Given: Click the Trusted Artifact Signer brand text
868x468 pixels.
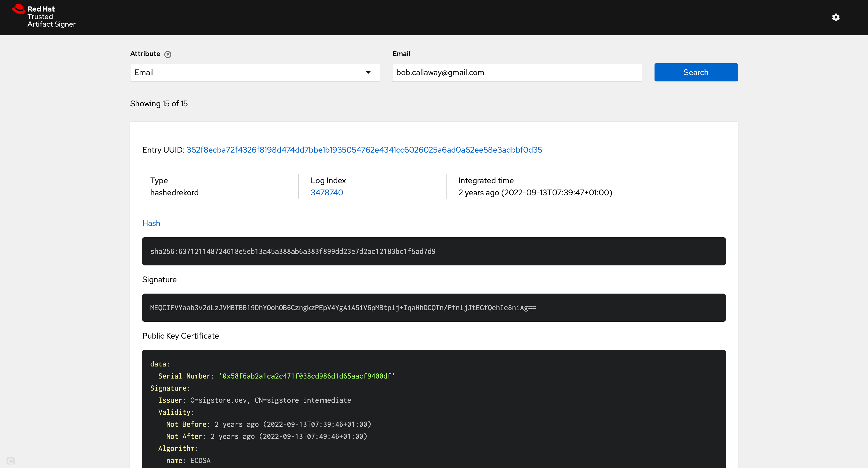Looking at the screenshot, I should [x=51, y=21].
